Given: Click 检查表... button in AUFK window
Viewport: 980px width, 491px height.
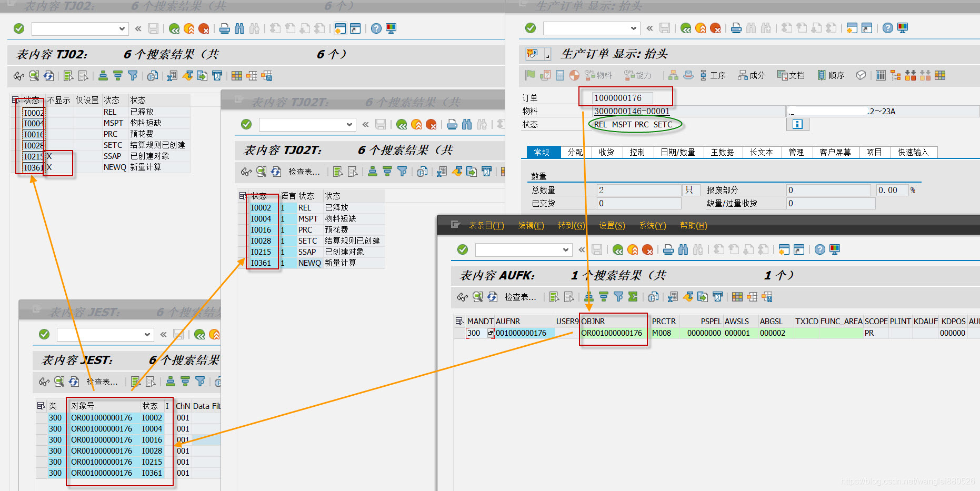Looking at the screenshot, I should [520, 297].
